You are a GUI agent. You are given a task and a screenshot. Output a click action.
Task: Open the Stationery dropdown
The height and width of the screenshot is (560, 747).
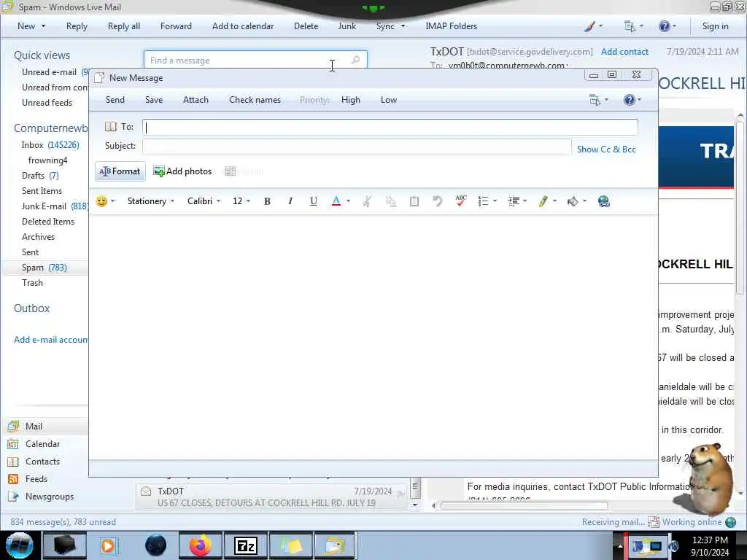point(150,201)
